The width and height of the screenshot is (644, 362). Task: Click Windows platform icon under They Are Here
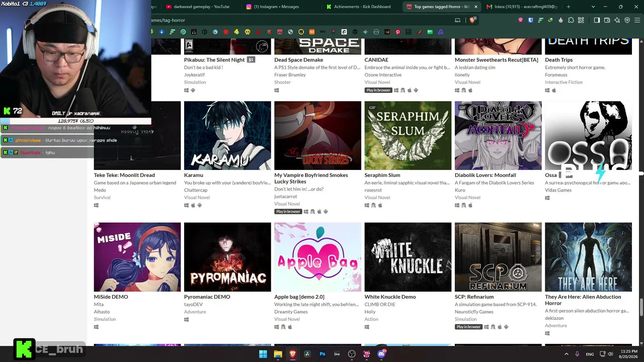click(x=547, y=333)
